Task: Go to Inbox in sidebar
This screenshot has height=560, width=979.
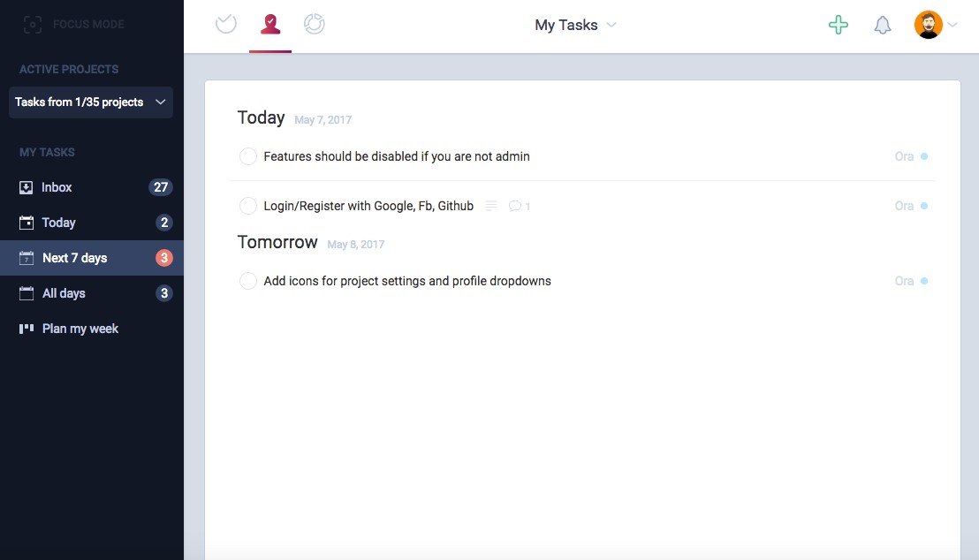Action: point(57,187)
